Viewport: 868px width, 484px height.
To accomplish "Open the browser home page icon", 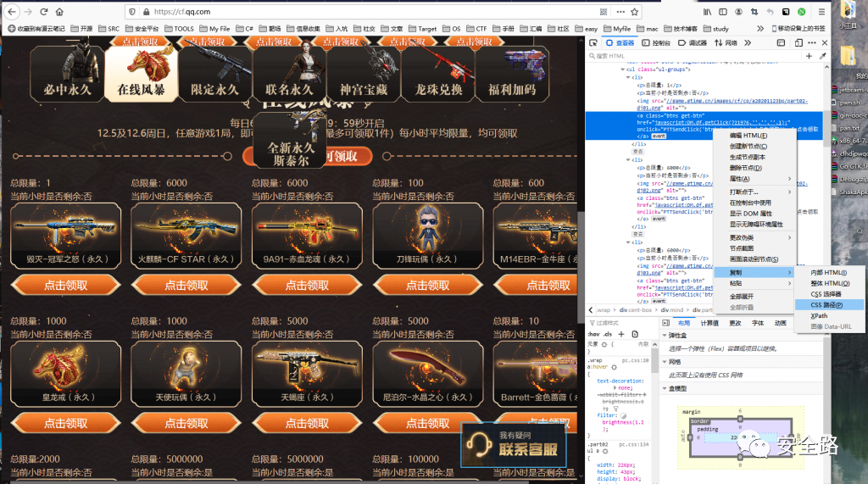I will point(59,12).
